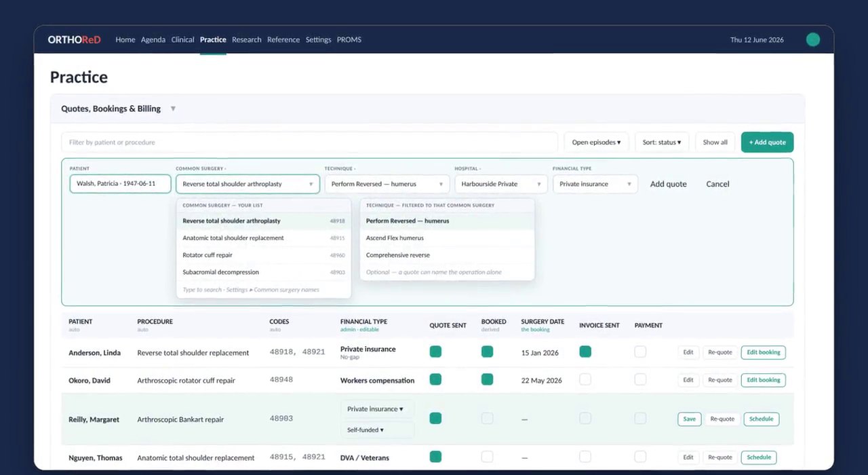Click the ORTHOReD logo
Image resolution: width=868 pixels, height=475 pixels.
click(74, 39)
